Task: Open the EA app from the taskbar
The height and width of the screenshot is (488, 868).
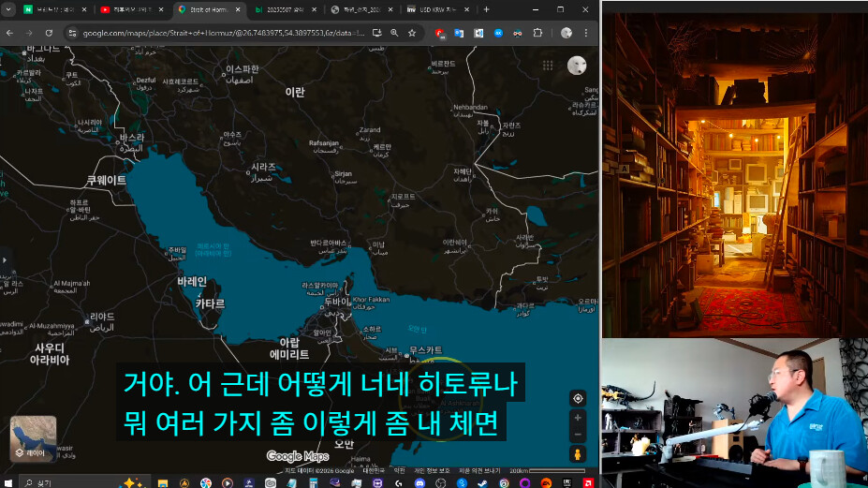Action: click(546, 483)
